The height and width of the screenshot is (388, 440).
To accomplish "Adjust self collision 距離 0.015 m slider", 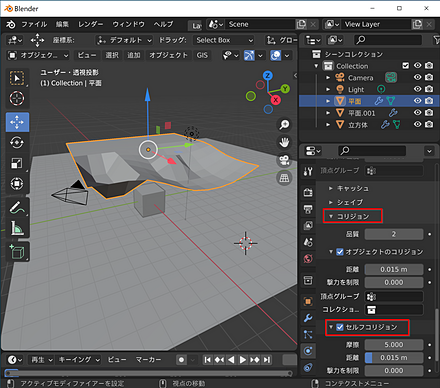I will click(x=394, y=358).
